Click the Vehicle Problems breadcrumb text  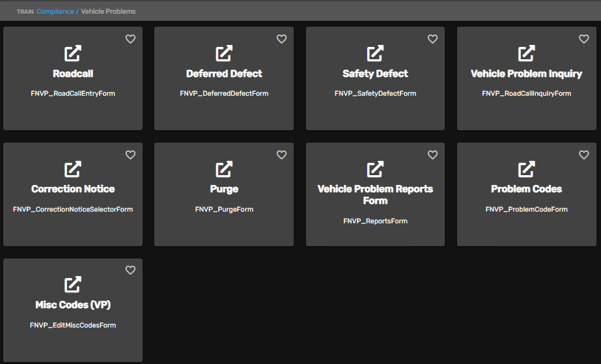pos(108,11)
